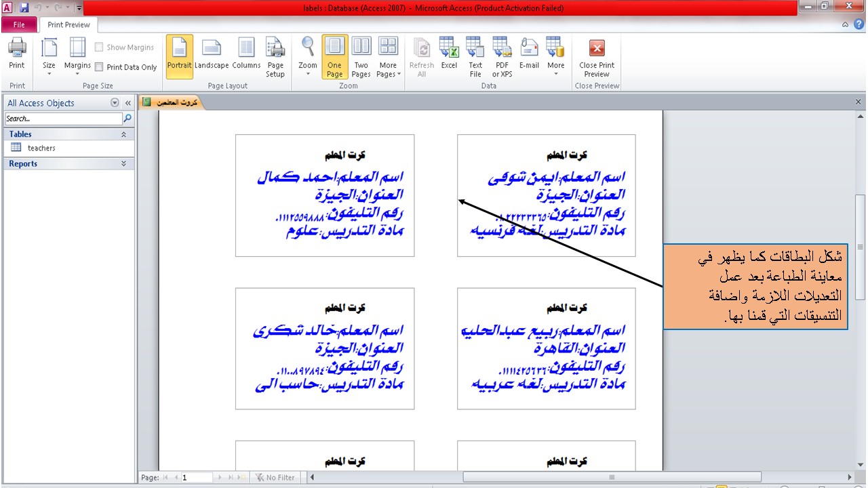
Task: Click the Access application icon in title bar
Action: tap(7, 8)
